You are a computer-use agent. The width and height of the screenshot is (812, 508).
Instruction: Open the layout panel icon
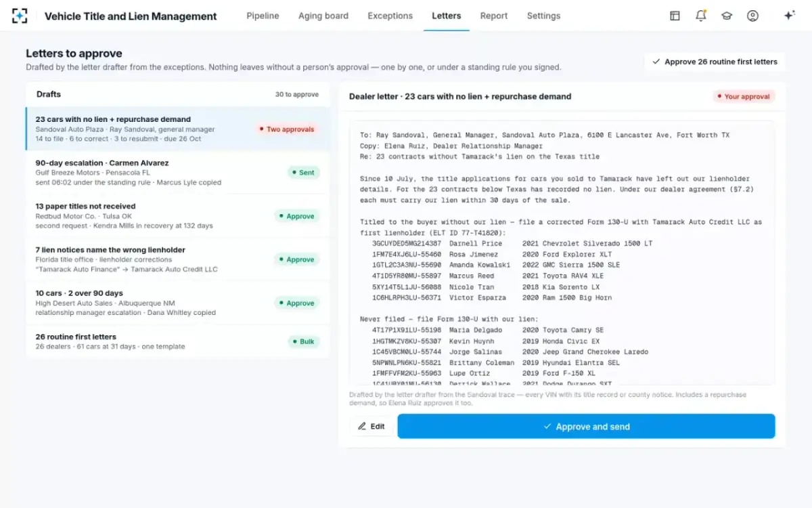click(675, 16)
